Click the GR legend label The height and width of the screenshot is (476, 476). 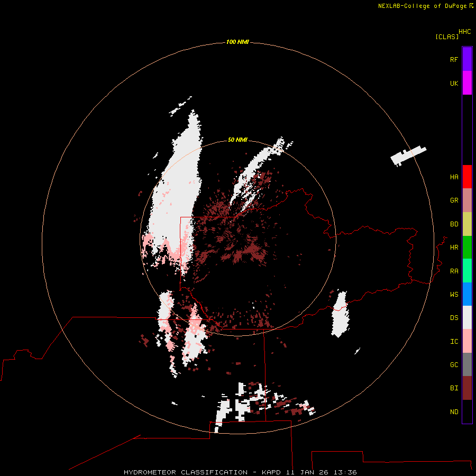454,200
